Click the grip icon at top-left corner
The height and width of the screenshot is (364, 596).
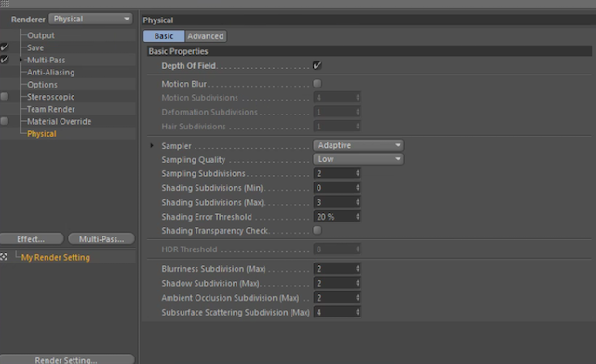pos(5,4)
